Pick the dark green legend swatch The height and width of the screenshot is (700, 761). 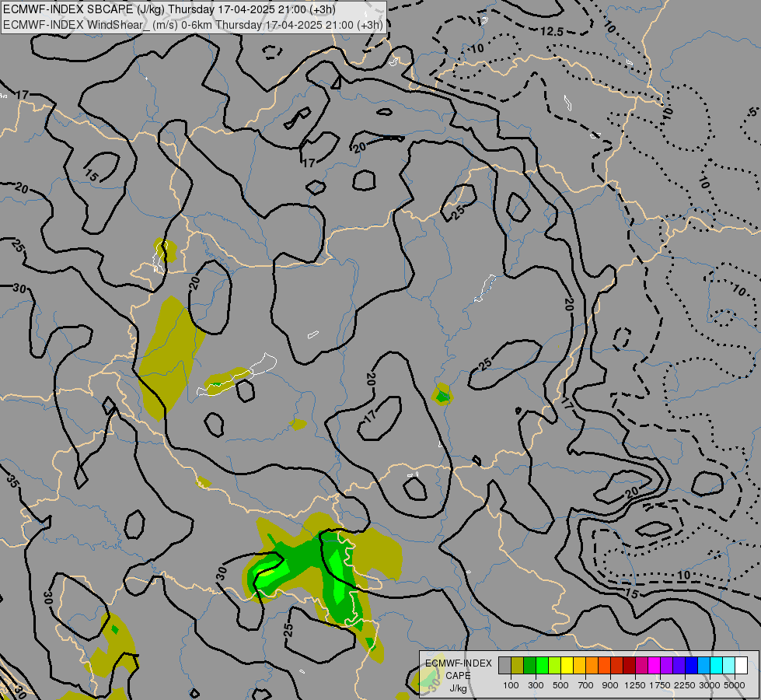(x=529, y=665)
